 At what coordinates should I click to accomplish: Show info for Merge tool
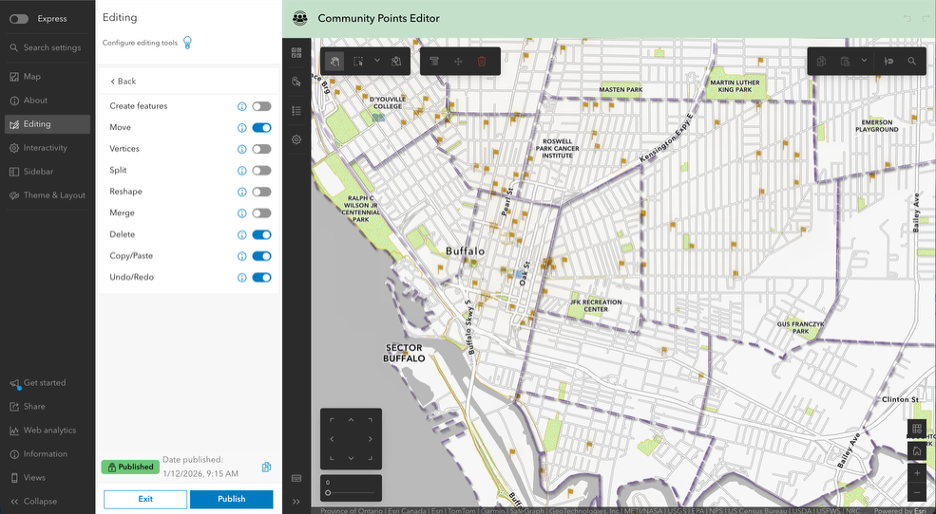point(242,213)
